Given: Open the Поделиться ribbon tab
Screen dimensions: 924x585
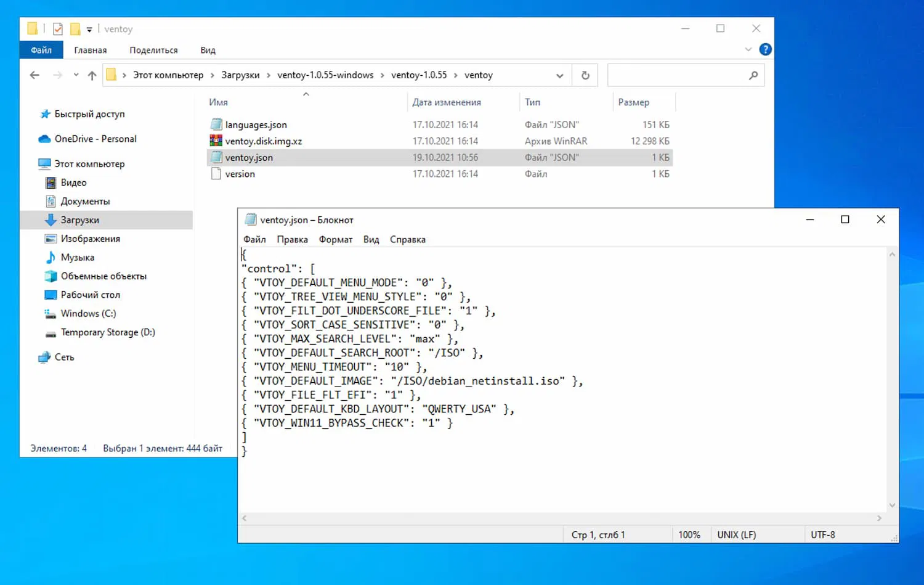Looking at the screenshot, I should pyautogui.click(x=153, y=50).
